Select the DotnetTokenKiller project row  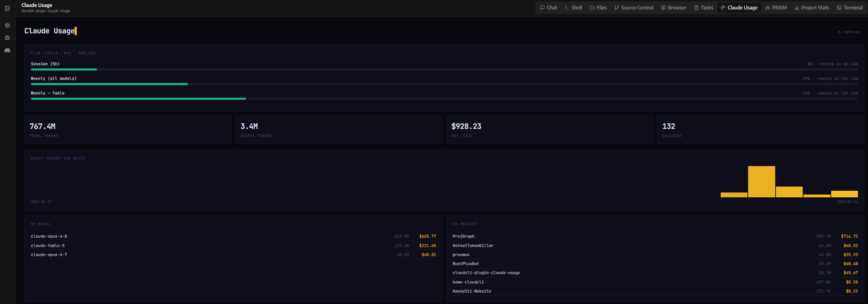pyautogui.click(x=655, y=246)
